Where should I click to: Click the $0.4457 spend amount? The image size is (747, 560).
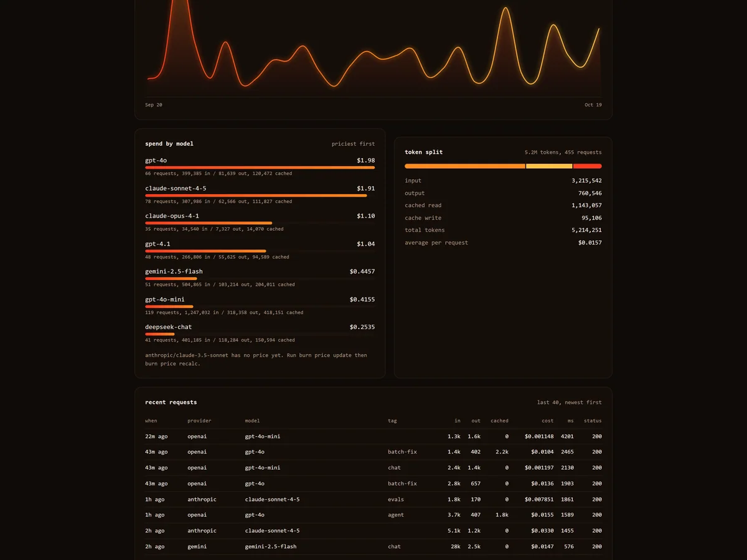tap(362, 271)
